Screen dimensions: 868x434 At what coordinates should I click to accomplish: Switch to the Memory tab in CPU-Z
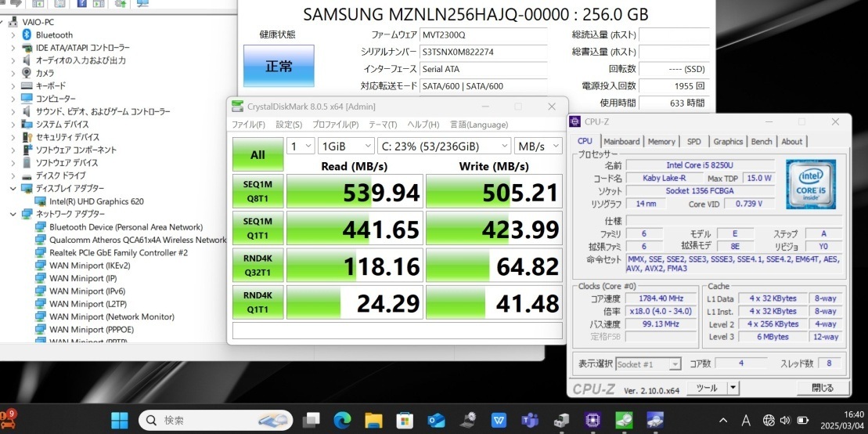coord(661,141)
